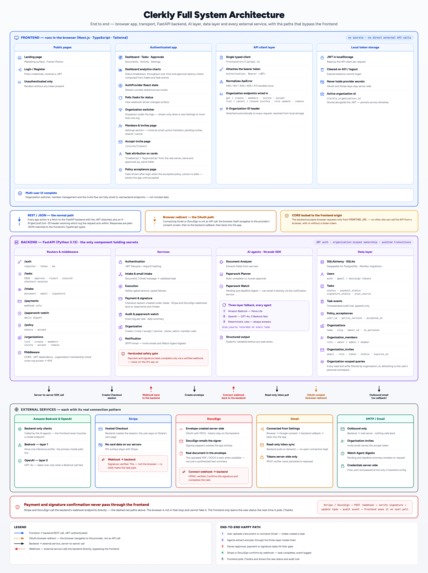Click the SMTP / Email card header
Viewport: 428px width, 573px height.
[375, 419]
